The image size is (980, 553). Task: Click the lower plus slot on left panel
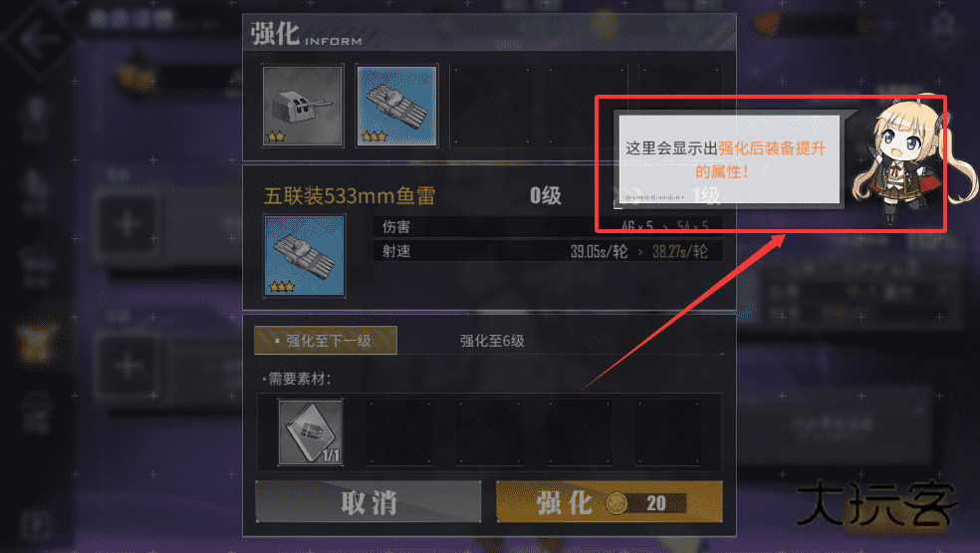click(x=126, y=366)
